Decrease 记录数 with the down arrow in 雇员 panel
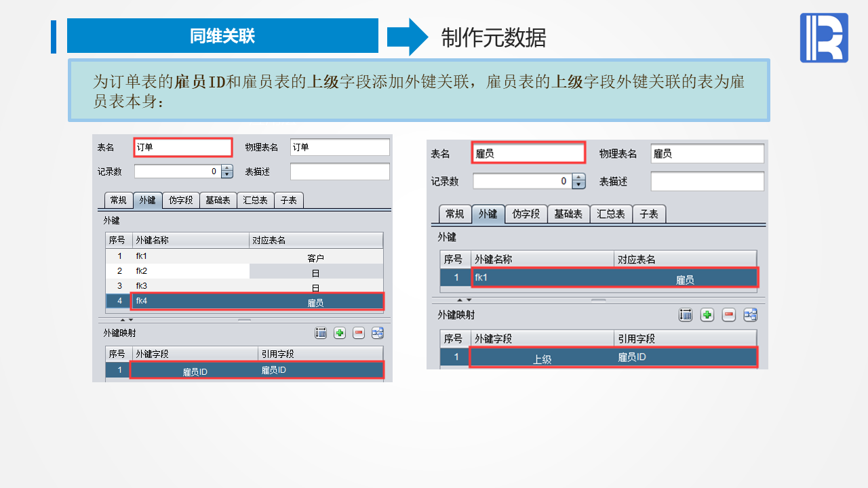The width and height of the screenshot is (868, 488). [578, 185]
